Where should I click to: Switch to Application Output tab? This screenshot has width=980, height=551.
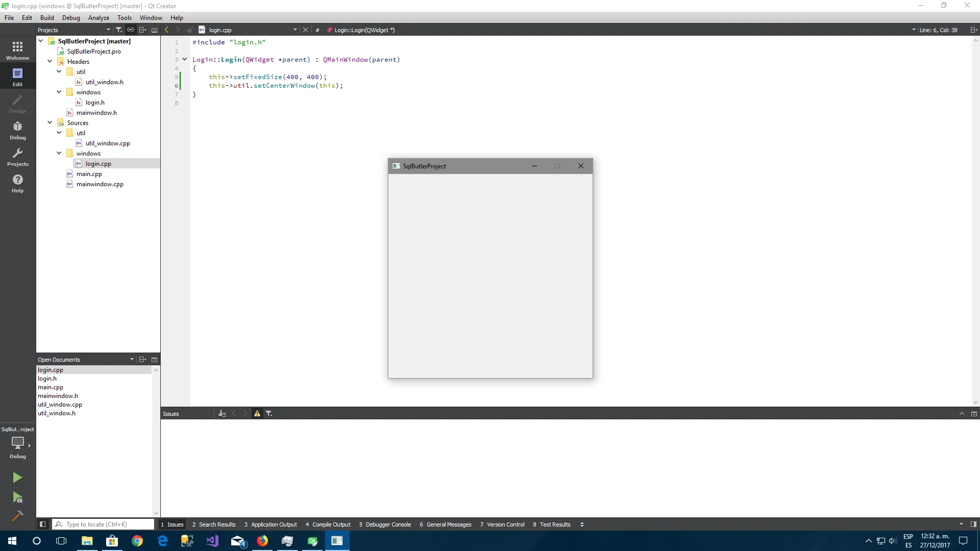[x=271, y=524]
